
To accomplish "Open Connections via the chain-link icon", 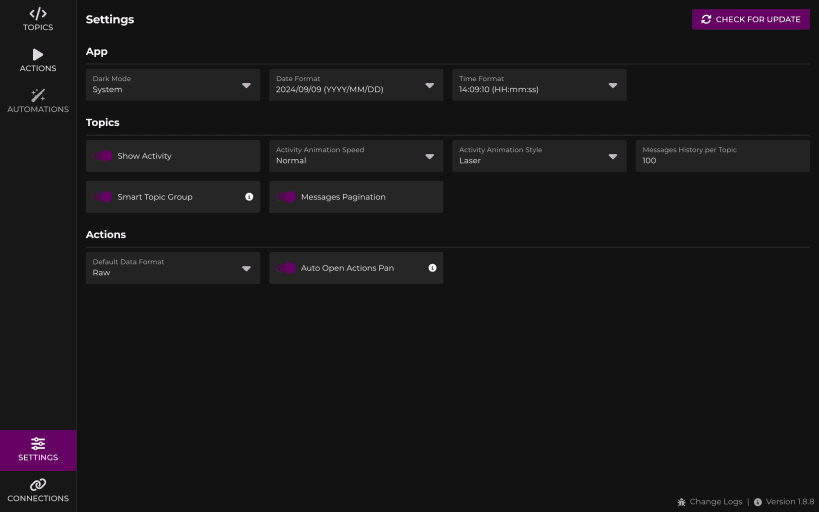I will (38, 484).
